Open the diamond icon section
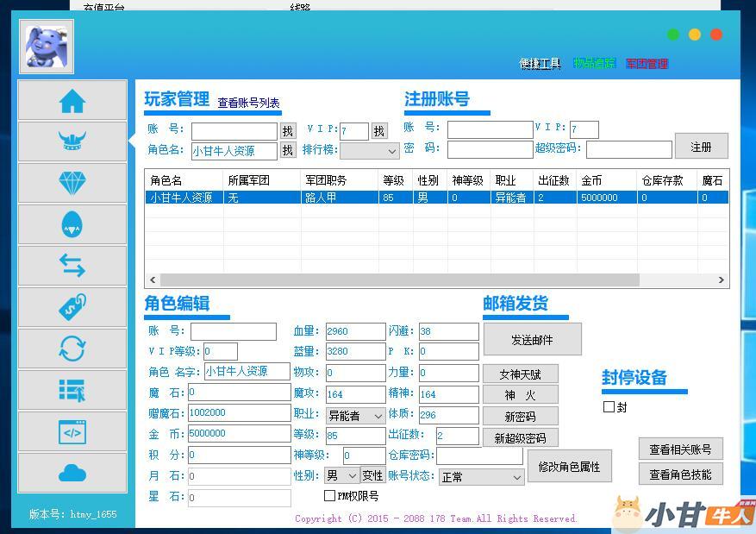The image size is (756, 534). click(x=72, y=183)
